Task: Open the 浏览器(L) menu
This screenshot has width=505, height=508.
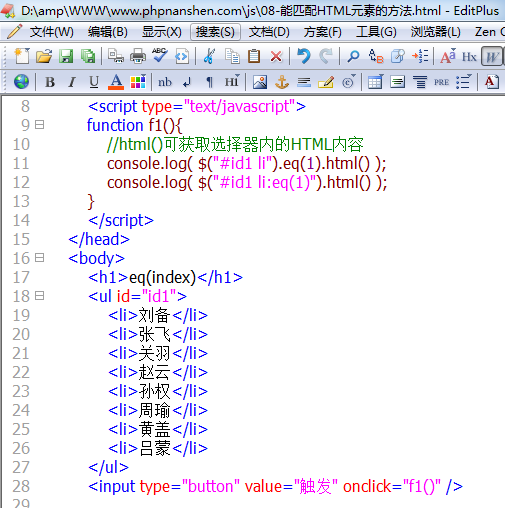Action: [x=436, y=32]
